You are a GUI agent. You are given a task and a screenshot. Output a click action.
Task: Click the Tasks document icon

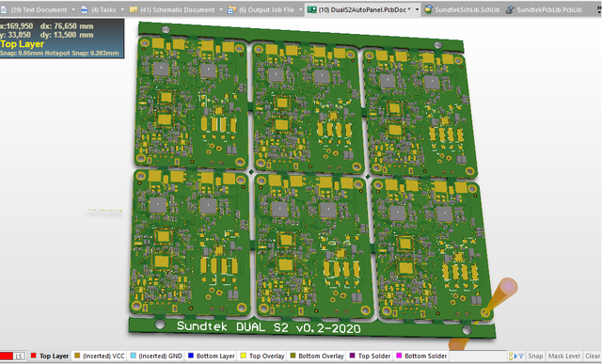85,10
